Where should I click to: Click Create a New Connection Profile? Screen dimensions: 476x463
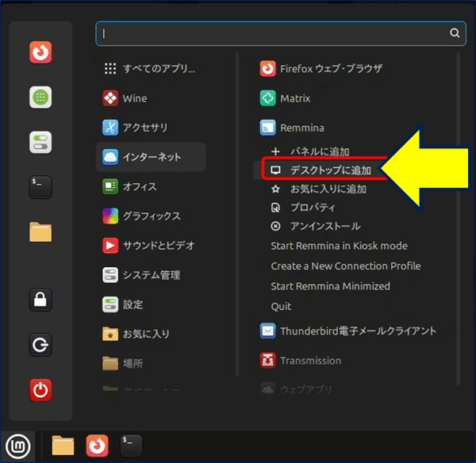point(346,266)
